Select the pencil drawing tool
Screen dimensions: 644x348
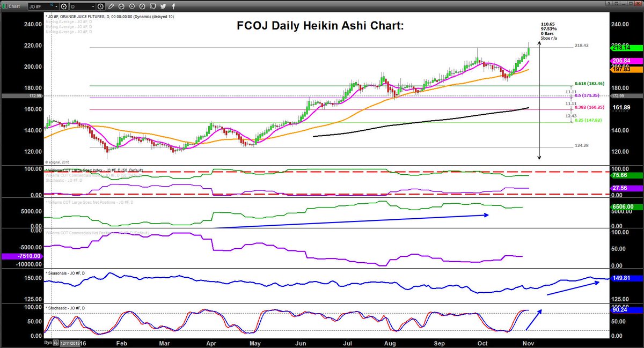(x=112, y=6)
